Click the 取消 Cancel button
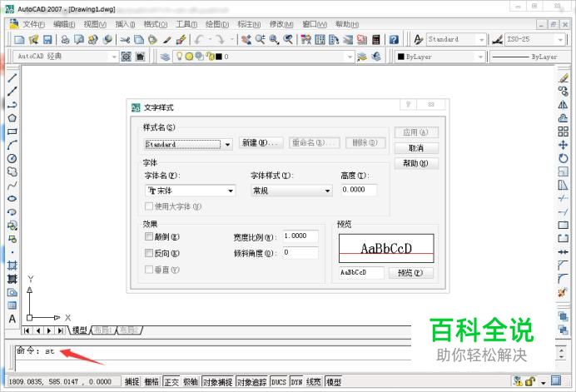576x392 pixels. [416, 148]
